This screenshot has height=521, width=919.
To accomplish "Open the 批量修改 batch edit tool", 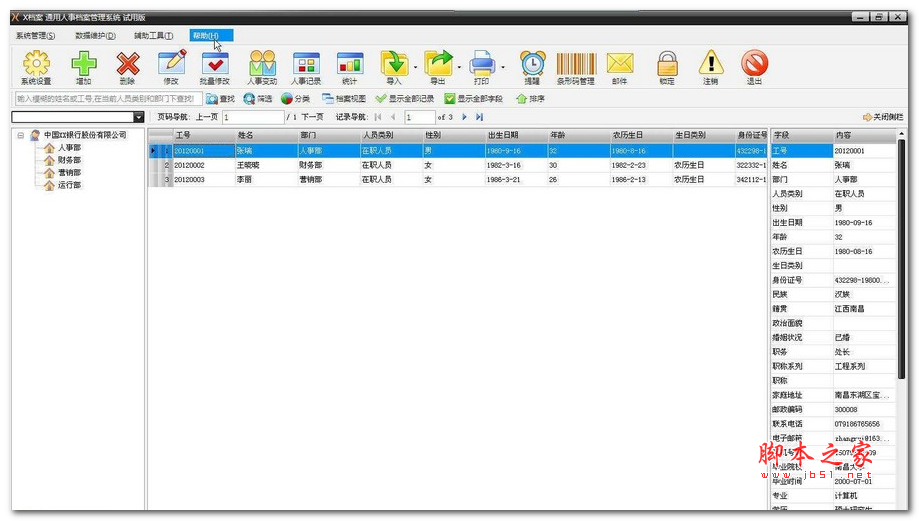I will click(215, 67).
